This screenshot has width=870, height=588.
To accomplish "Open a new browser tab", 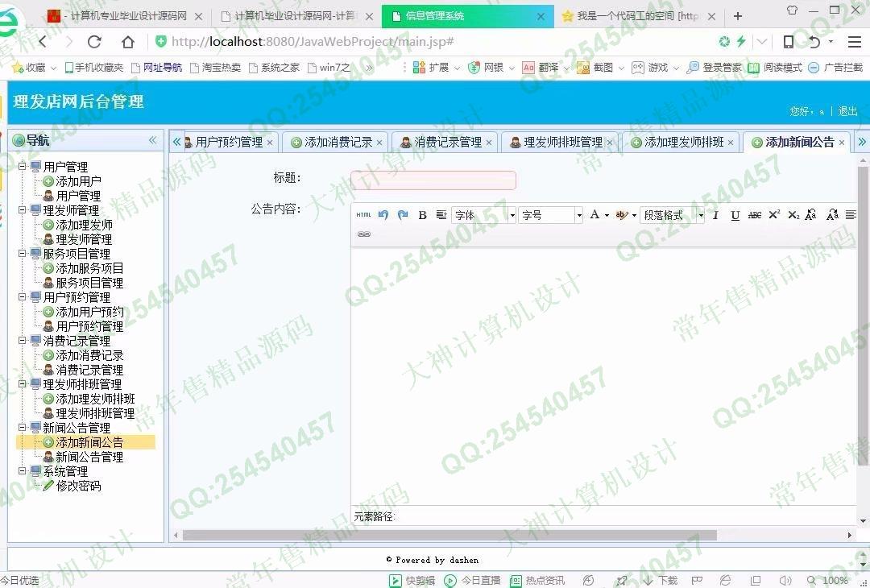I will coord(737,16).
